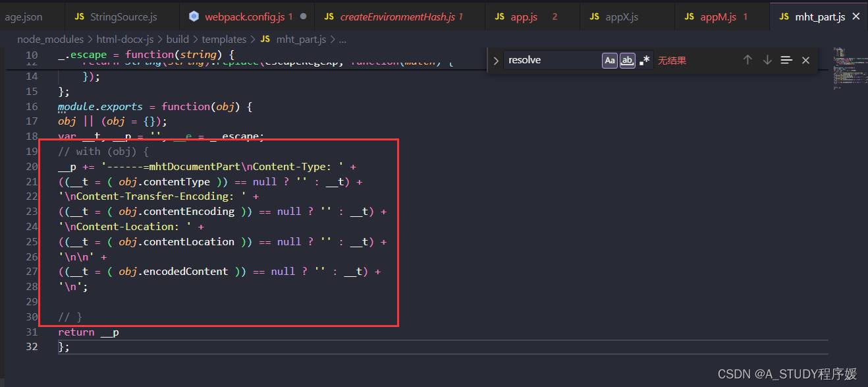Image resolution: width=868 pixels, height=387 pixels.
Task: Open templates breadcrumb segment
Action: [224, 40]
